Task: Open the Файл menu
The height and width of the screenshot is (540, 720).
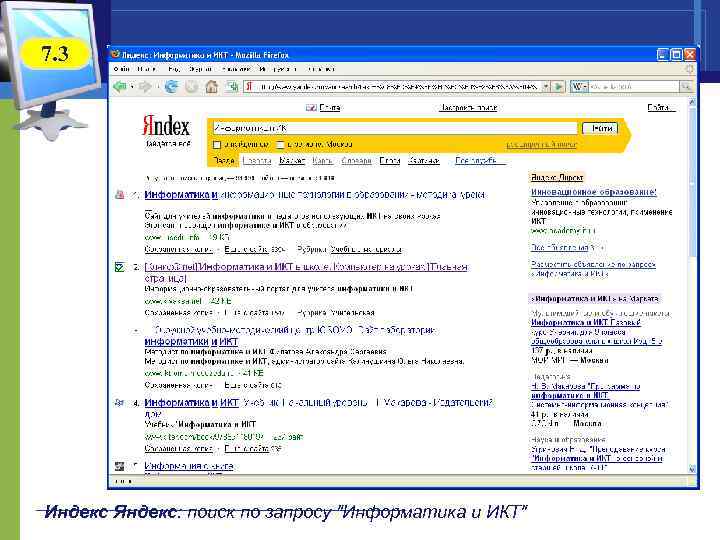Action: (122, 69)
